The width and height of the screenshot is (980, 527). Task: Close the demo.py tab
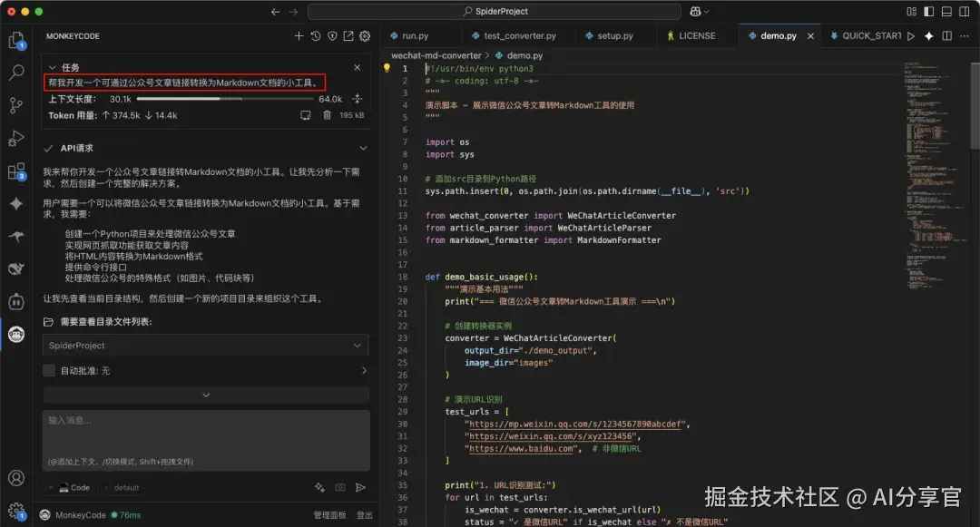810,36
